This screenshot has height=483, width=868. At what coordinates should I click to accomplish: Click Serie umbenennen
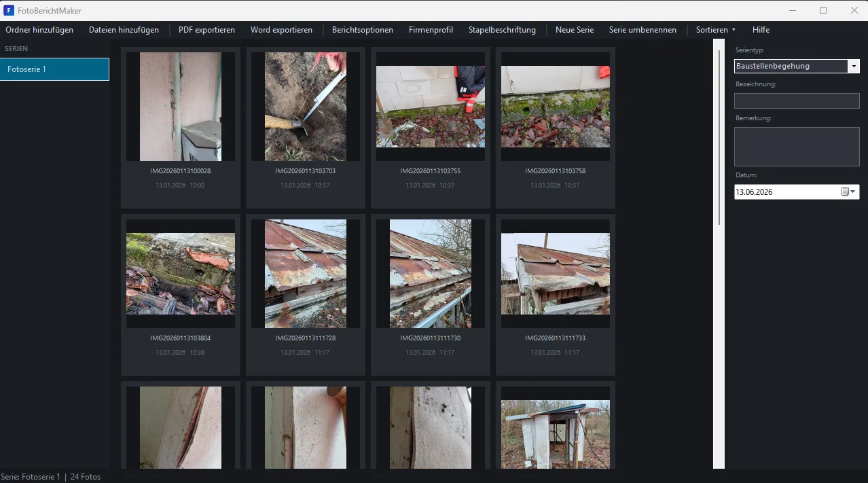pos(643,30)
